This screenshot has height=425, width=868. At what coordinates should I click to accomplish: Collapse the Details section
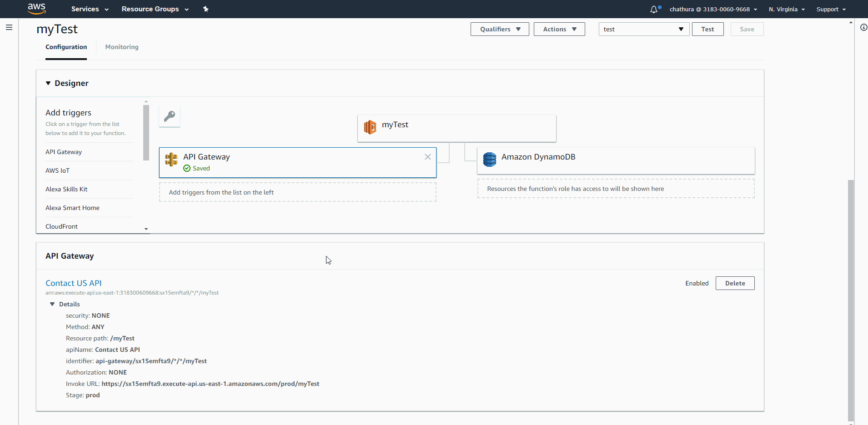click(x=52, y=304)
